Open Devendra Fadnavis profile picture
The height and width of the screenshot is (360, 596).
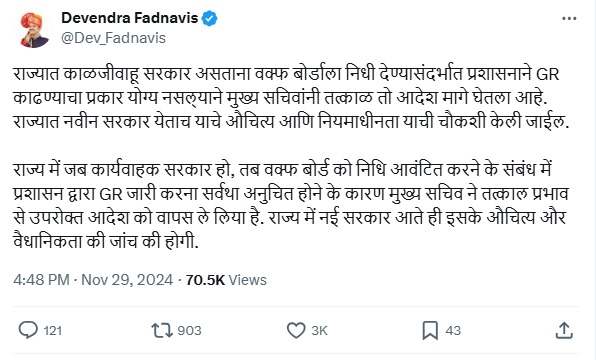point(34,30)
